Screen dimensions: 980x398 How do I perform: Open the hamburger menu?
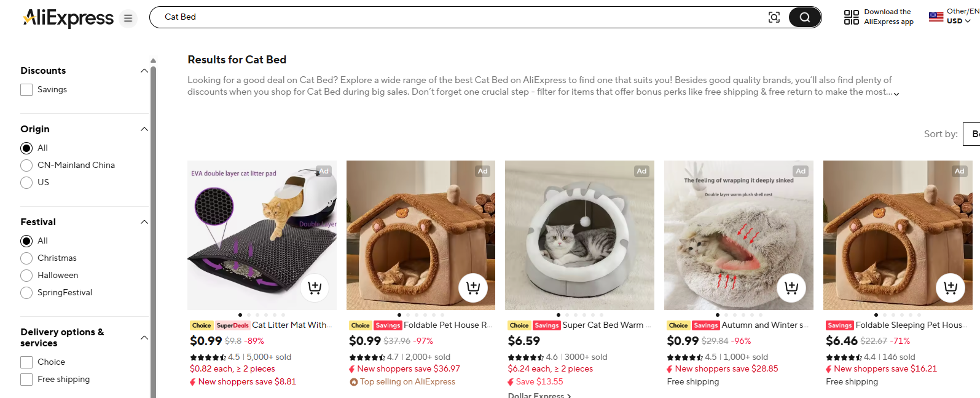click(x=128, y=18)
